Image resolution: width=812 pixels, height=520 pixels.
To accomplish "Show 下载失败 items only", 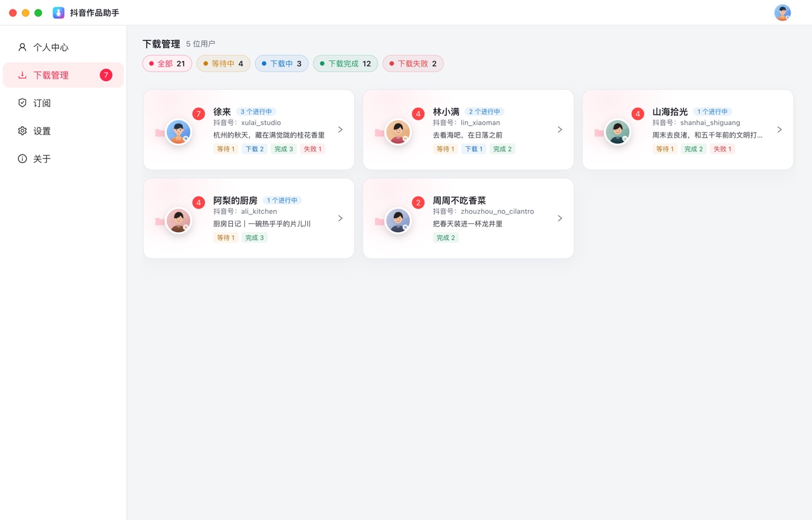I will [413, 63].
